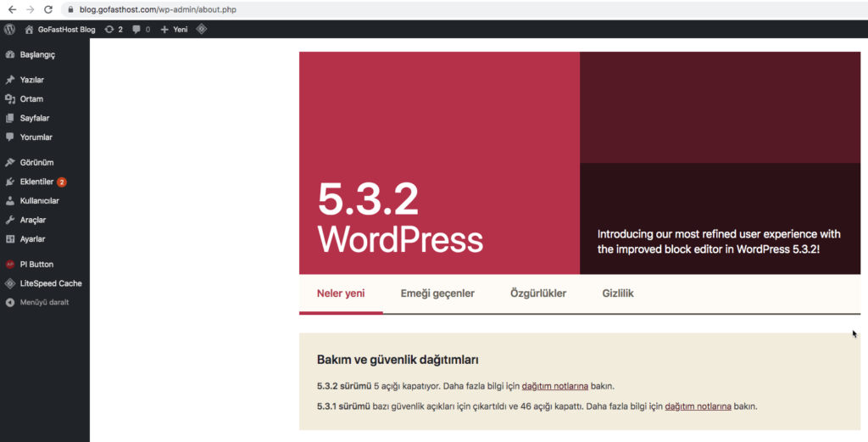The width and height of the screenshot is (868, 442).
Task: Click the home icon beside GoFastHost Blog
Action: (x=30, y=30)
